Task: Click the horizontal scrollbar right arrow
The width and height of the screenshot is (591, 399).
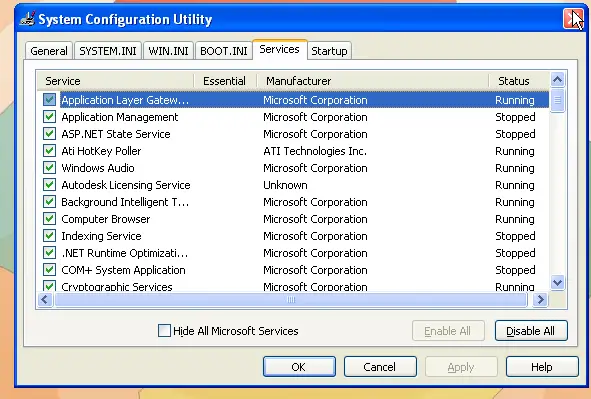Action: 540,300
